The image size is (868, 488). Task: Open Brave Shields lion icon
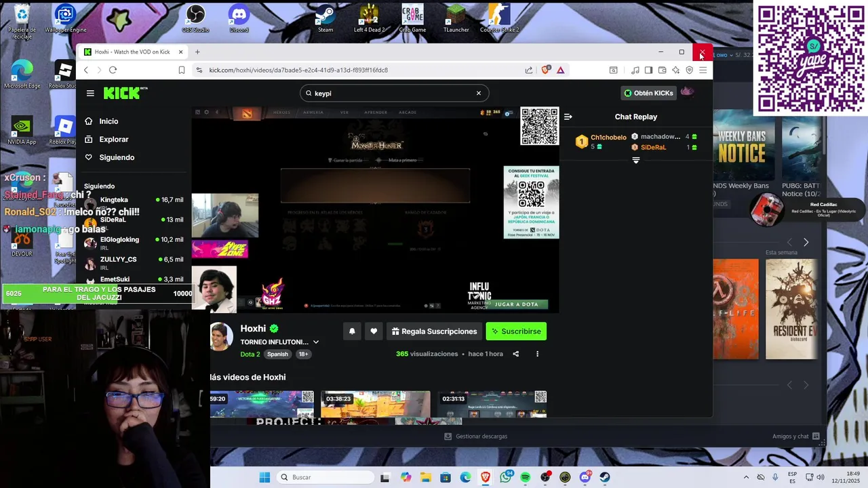pyautogui.click(x=545, y=70)
